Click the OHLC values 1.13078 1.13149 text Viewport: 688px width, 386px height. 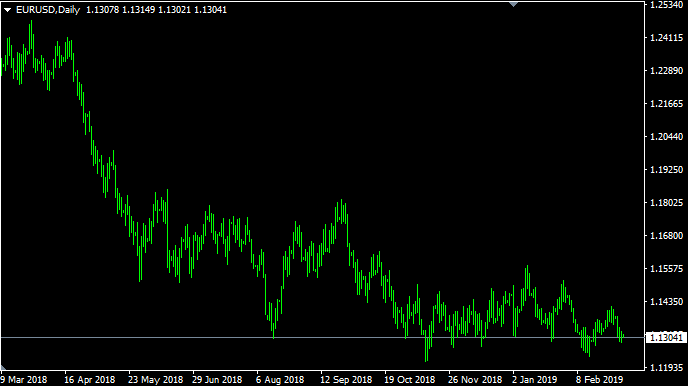pos(120,10)
